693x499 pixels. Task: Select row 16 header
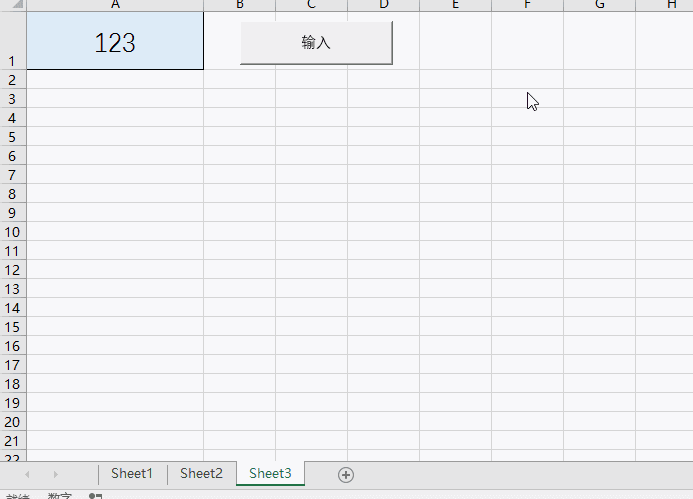point(13,346)
